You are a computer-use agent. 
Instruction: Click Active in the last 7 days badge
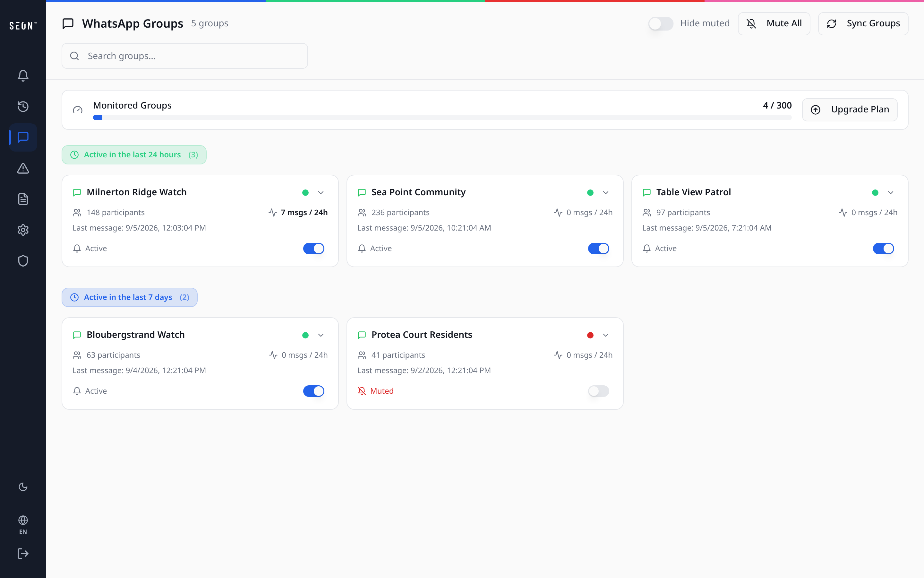(x=129, y=297)
